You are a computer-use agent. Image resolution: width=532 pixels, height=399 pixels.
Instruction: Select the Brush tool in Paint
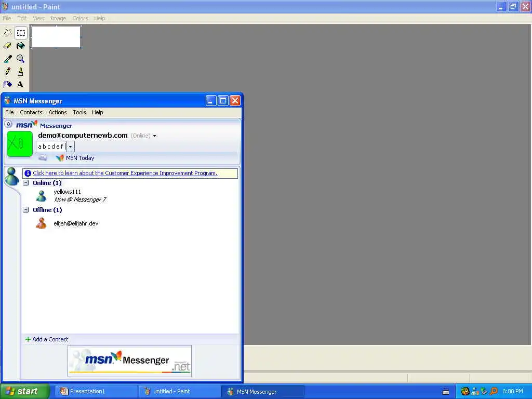coord(21,72)
